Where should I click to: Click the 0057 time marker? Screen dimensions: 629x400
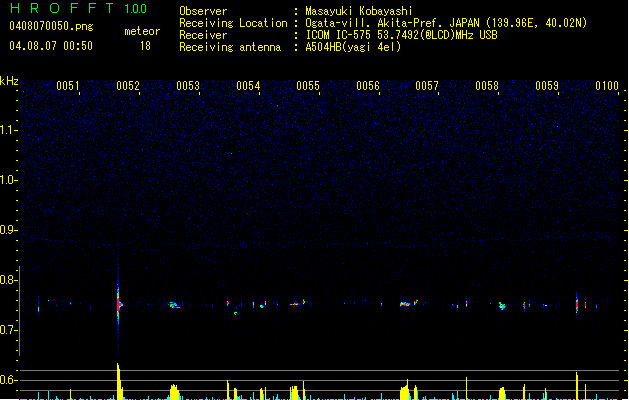coord(427,86)
